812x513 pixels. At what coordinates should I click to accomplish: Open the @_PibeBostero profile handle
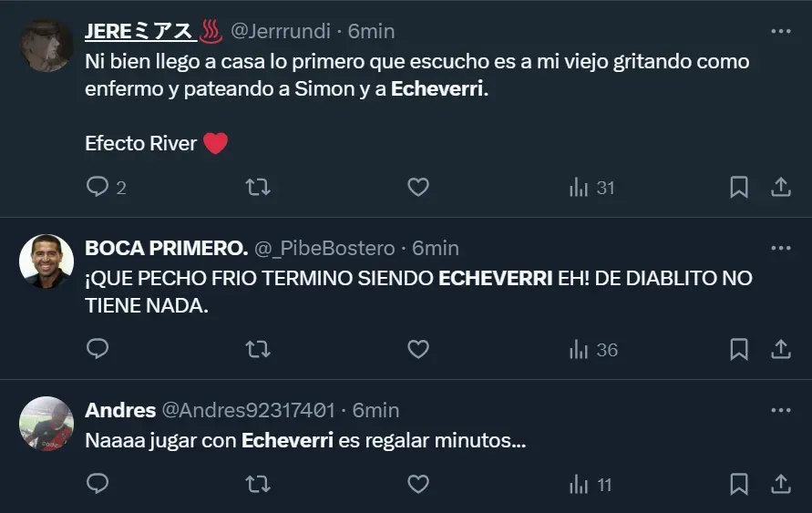(x=324, y=249)
